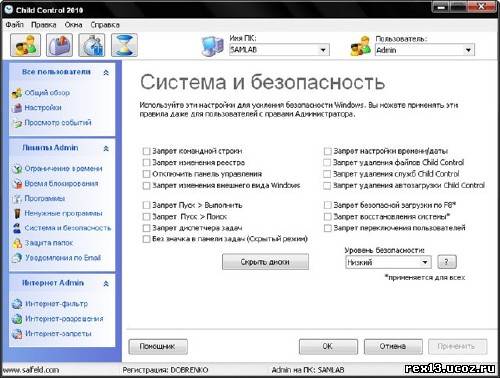Enable Запрет безопасной загрузки по F8
Image resolution: width=500 pixels, height=378 pixels.
(327, 205)
